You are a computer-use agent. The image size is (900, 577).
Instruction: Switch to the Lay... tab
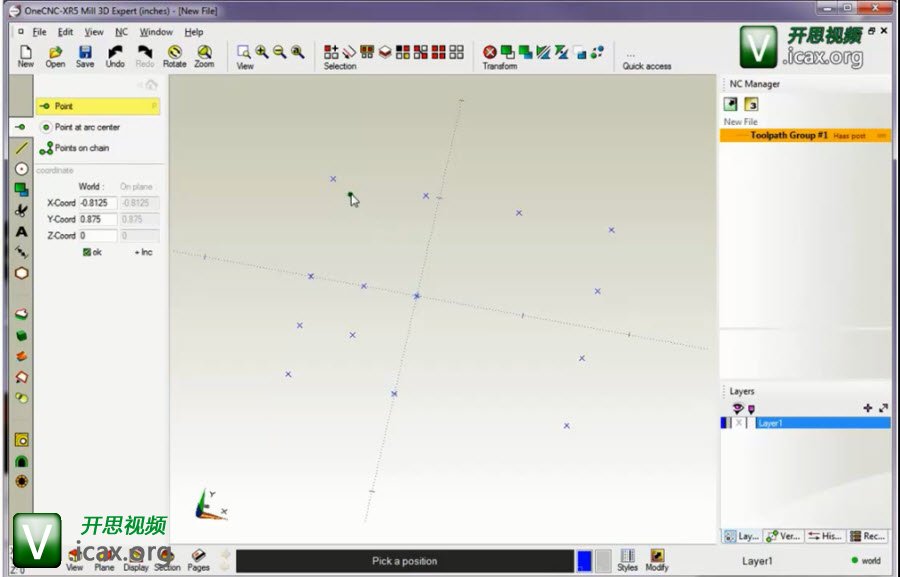coord(741,536)
